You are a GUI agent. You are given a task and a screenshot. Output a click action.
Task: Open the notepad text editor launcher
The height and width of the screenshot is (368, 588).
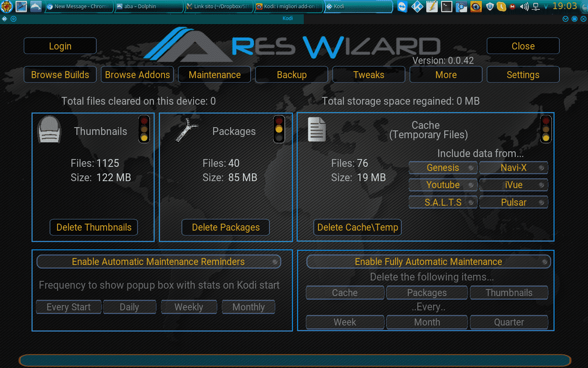(432, 7)
